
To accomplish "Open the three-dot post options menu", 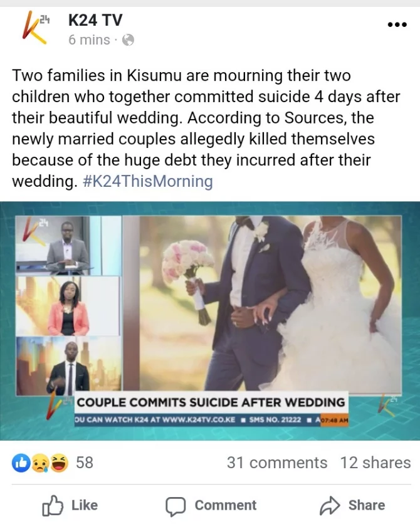I will click(x=397, y=24).
